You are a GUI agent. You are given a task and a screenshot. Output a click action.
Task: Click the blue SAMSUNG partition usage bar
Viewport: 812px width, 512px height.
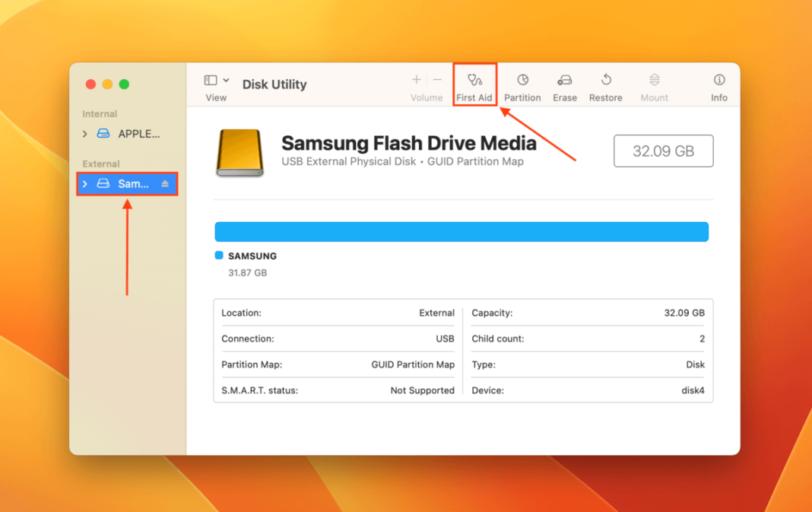(x=462, y=231)
